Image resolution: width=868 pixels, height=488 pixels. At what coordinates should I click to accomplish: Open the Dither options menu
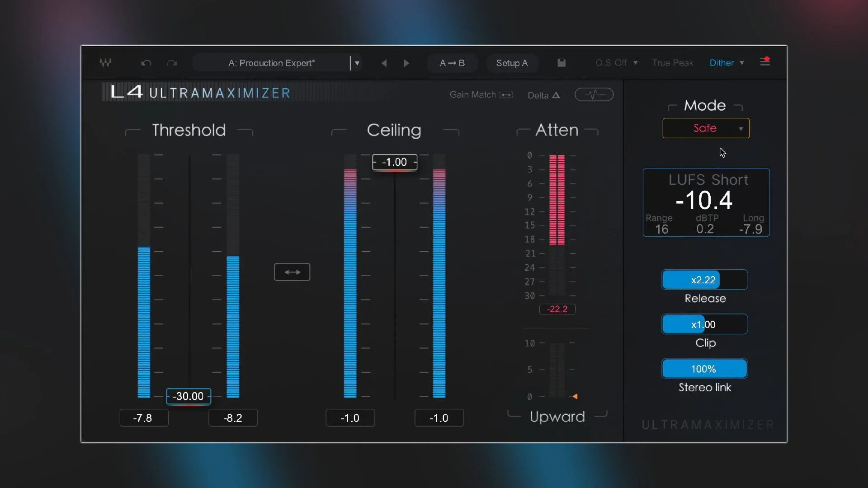click(726, 63)
